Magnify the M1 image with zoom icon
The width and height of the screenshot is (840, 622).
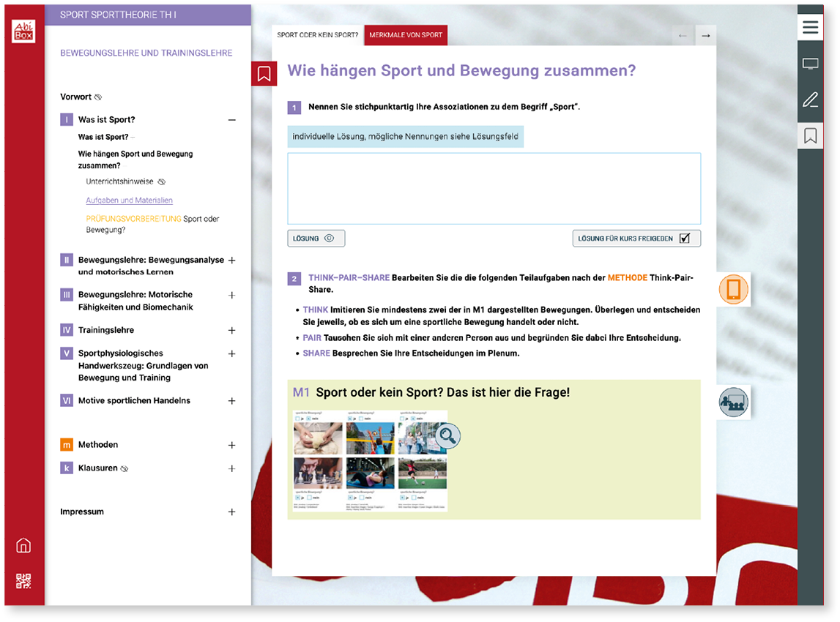click(447, 437)
